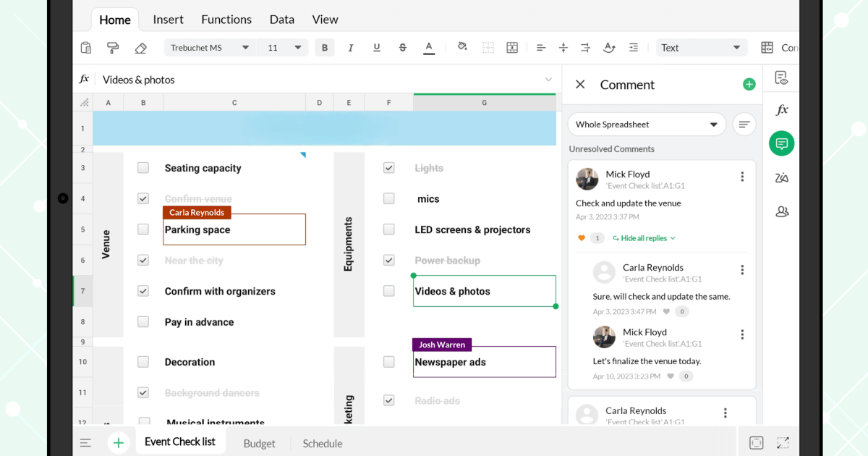Open the font size dropdown

point(282,47)
